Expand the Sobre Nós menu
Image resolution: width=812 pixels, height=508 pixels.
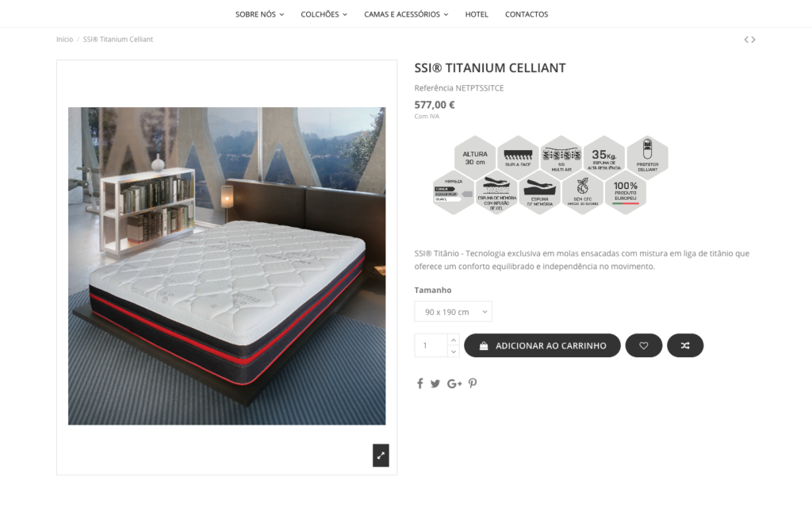259,14
